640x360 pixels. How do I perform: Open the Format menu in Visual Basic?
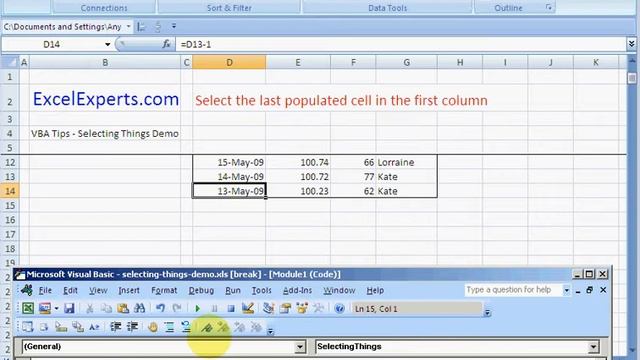164,290
